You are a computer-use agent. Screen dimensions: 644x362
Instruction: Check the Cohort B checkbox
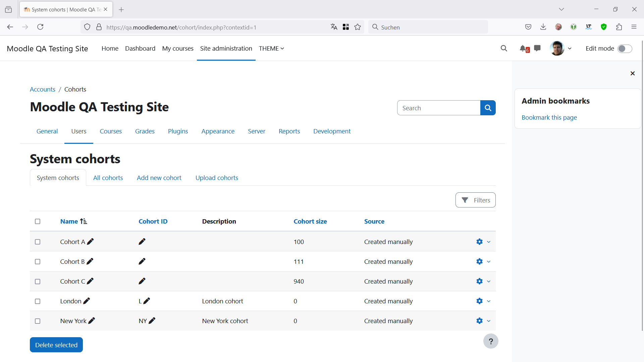coord(38,261)
